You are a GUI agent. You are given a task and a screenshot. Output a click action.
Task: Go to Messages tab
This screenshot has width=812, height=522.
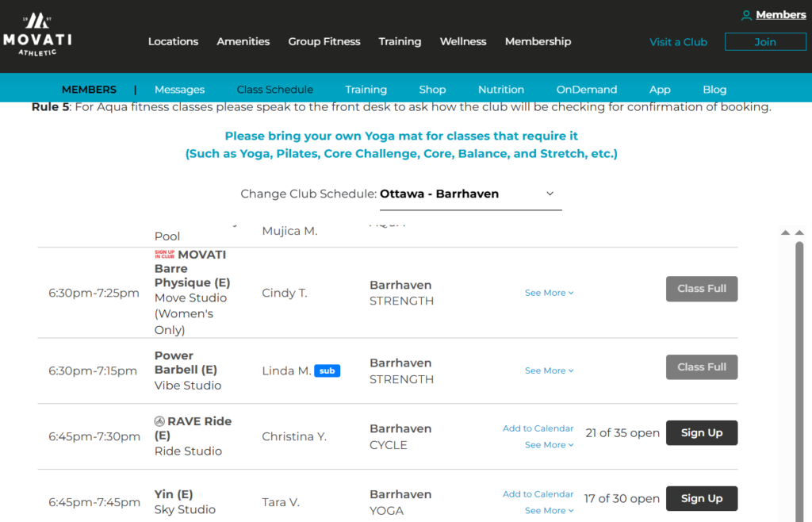(x=180, y=90)
